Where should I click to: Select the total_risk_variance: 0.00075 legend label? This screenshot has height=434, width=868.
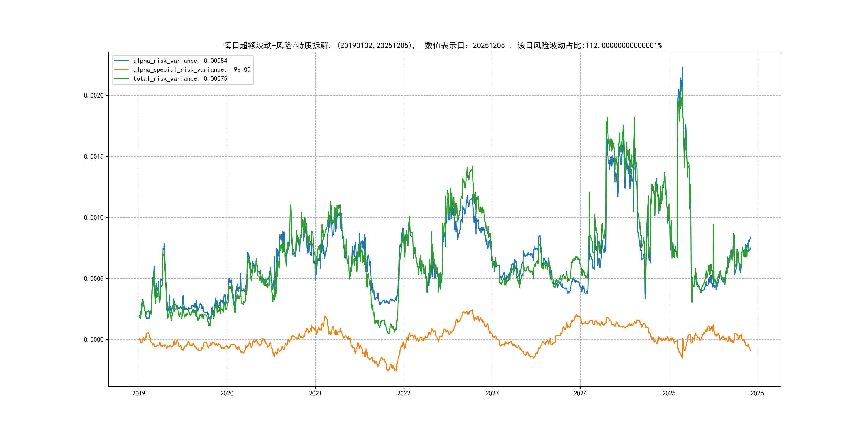pyautogui.click(x=180, y=78)
